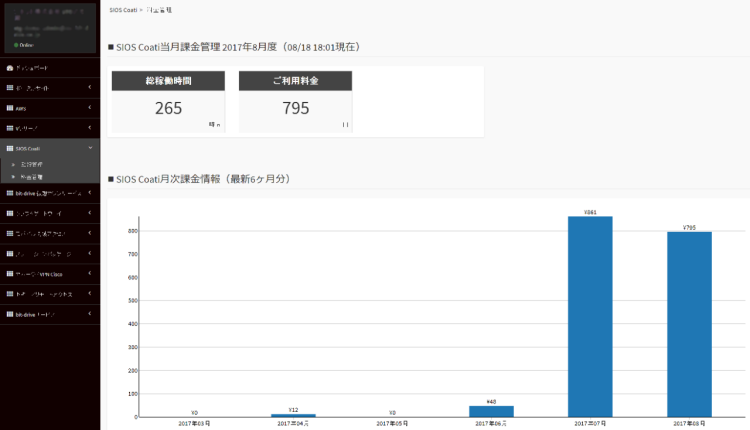Viewport: 750px width, 430px height.
Task: Click the 2017年03月 axis label
Action: 194,424
